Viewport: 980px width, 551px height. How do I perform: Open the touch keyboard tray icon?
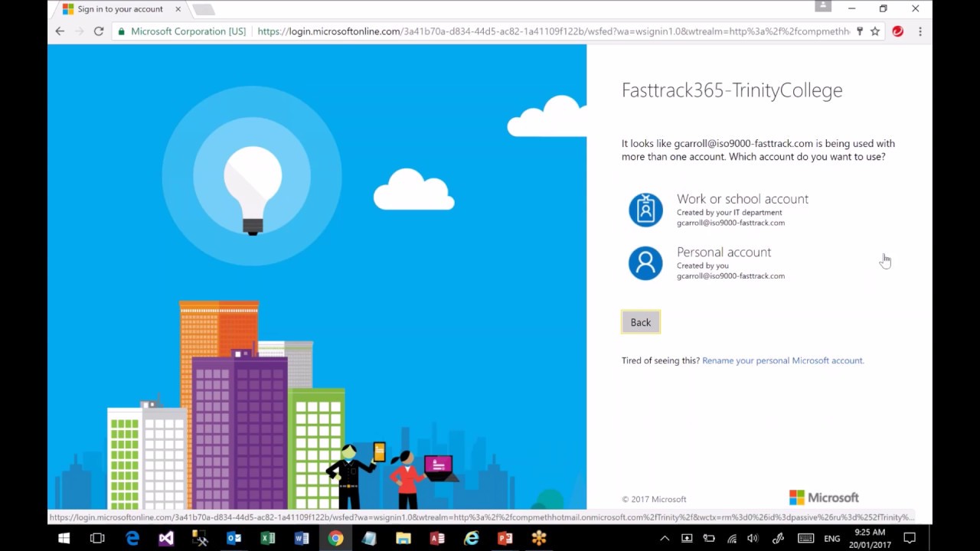(805, 539)
